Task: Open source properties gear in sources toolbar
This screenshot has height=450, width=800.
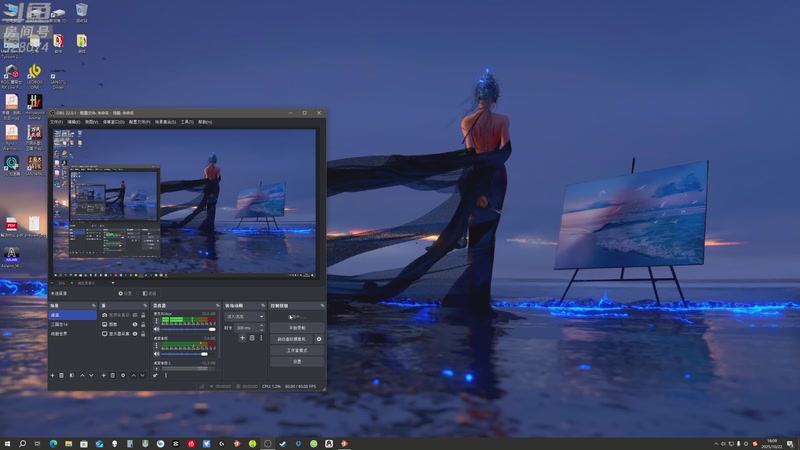Action: 123,376
